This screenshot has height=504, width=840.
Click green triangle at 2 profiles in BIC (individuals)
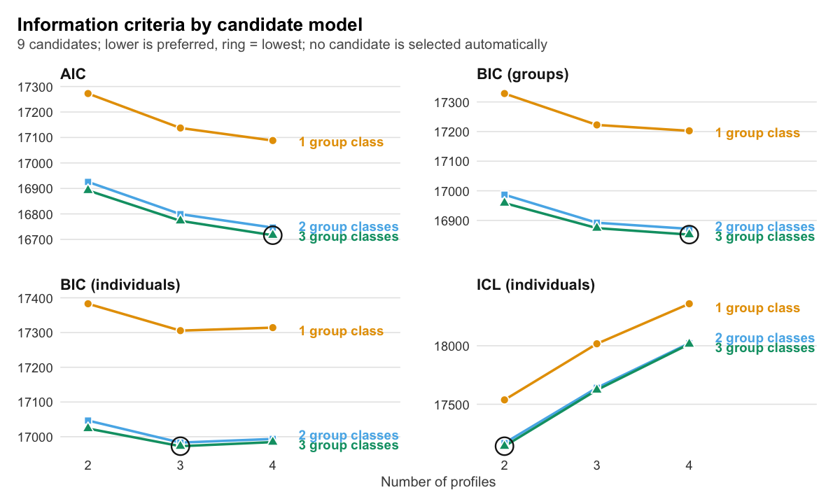click(x=88, y=427)
